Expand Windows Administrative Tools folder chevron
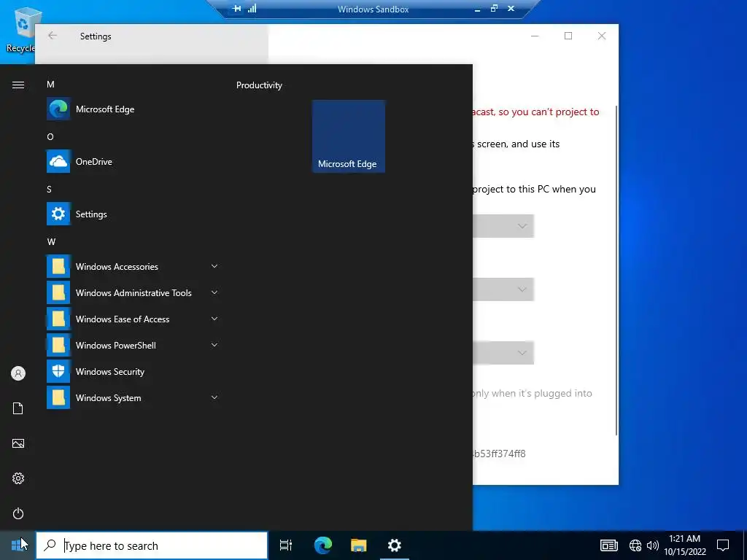This screenshot has width=747, height=560. pos(214,292)
